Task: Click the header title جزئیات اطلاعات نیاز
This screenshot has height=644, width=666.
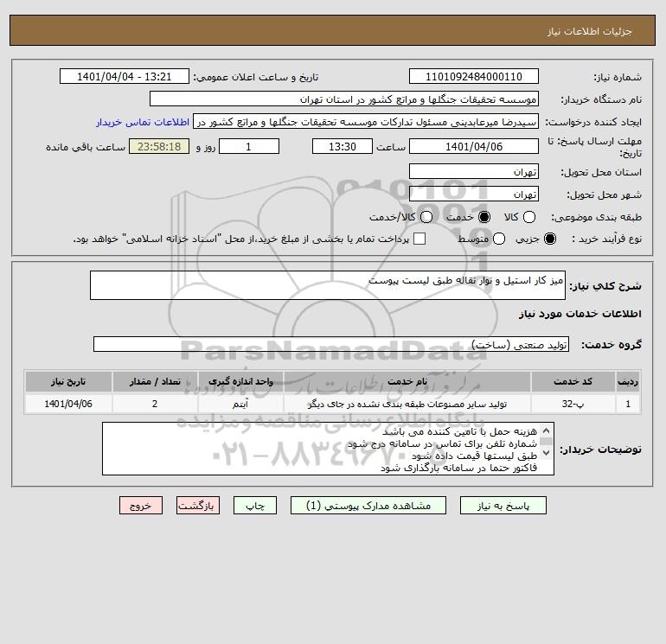Action: pyautogui.click(x=590, y=31)
